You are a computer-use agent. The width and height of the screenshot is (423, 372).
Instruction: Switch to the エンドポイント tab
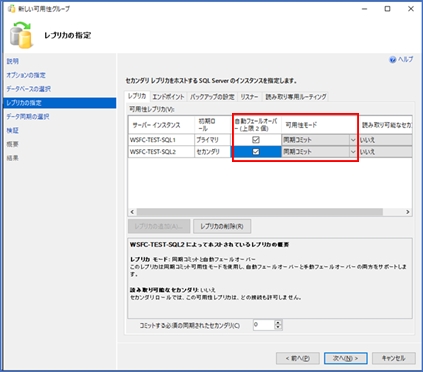(x=168, y=97)
